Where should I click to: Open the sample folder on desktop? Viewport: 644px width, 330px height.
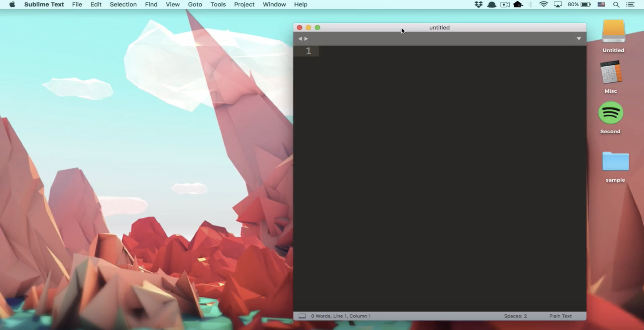point(615,162)
